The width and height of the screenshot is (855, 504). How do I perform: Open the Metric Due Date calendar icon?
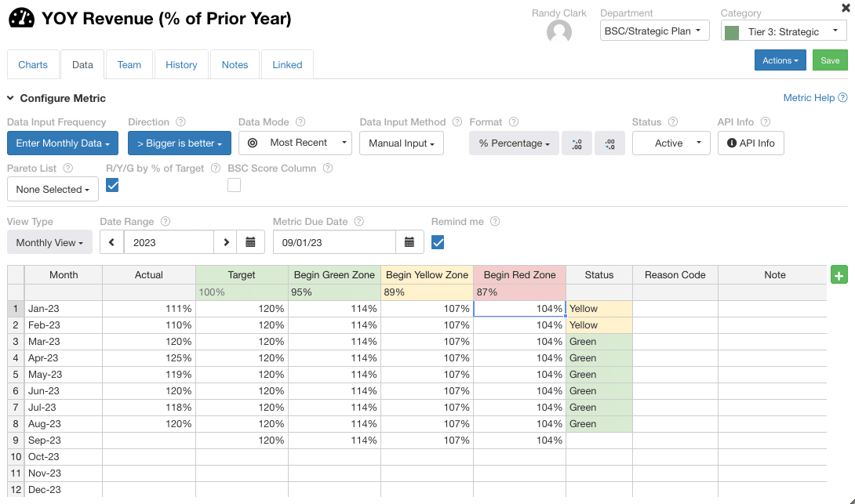(x=409, y=242)
